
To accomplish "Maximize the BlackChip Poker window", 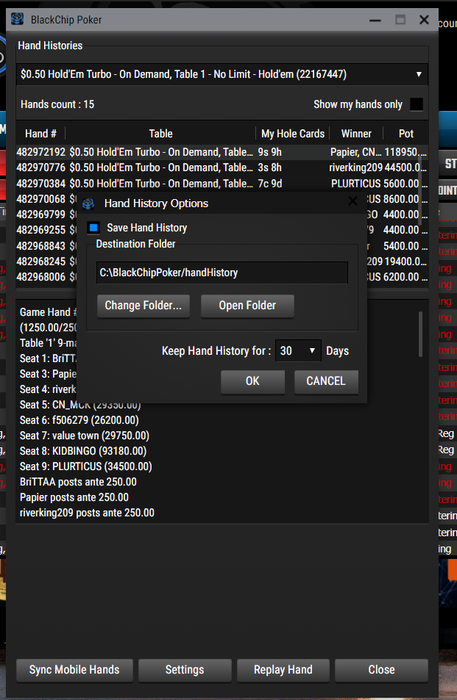I will (400, 20).
